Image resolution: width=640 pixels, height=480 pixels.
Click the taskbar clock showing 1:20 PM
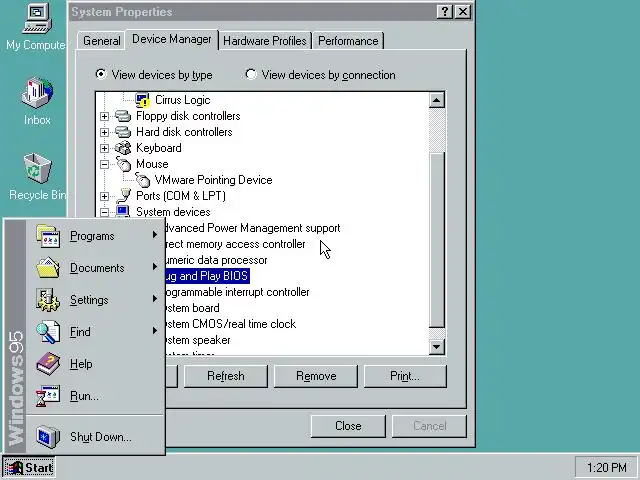coord(606,468)
